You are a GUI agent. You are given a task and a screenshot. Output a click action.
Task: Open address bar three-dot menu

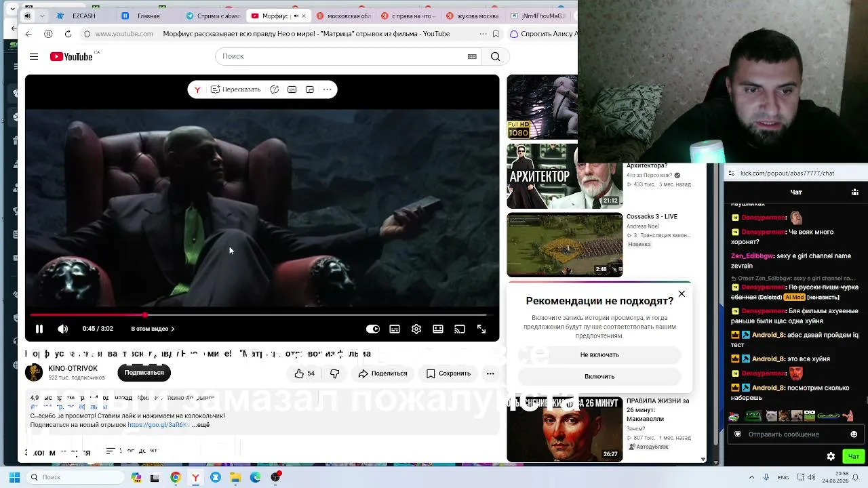click(x=483, y=34)
